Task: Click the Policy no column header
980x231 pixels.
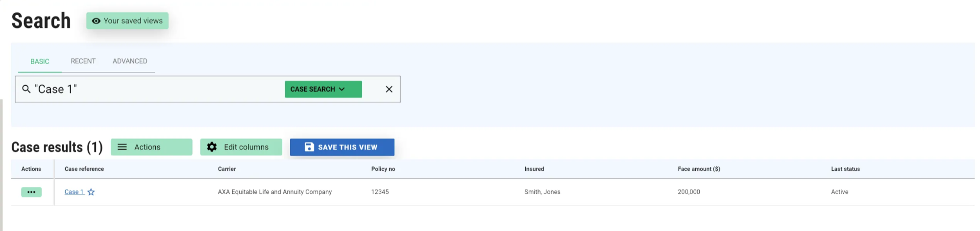Action: pos(383,169)
